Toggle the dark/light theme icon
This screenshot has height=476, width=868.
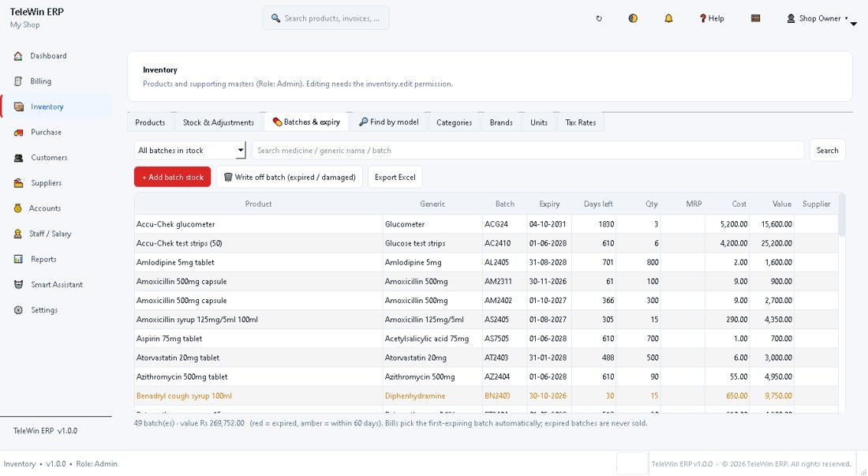coord(633,18)
